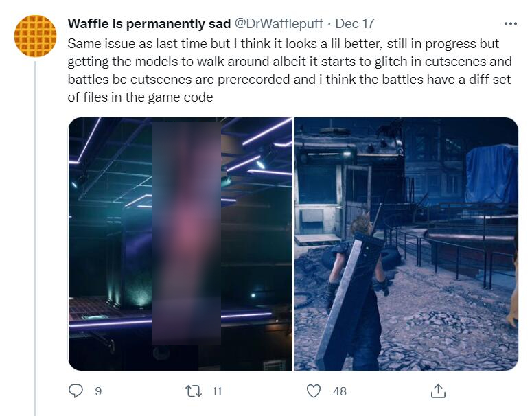The image size is (532, 416).
Task: Open the right image of the street scene
Action: (406, 244)
